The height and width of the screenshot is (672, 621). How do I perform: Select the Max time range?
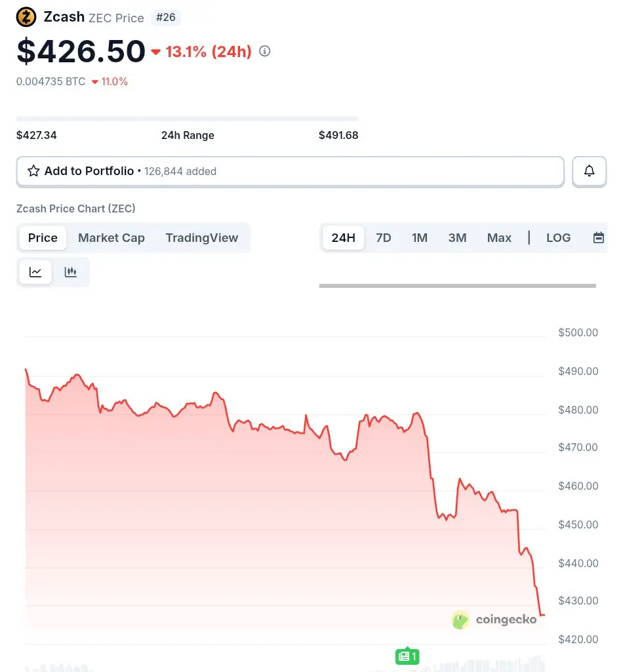499,238
